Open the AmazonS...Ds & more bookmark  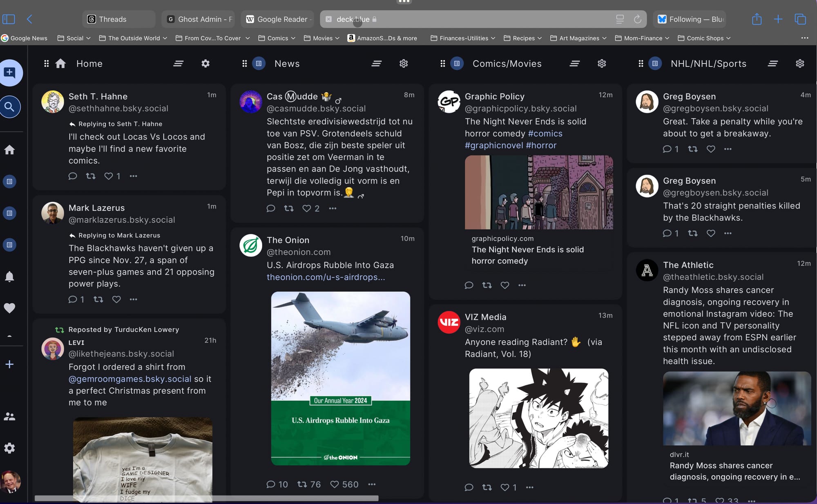coord(382,38)
